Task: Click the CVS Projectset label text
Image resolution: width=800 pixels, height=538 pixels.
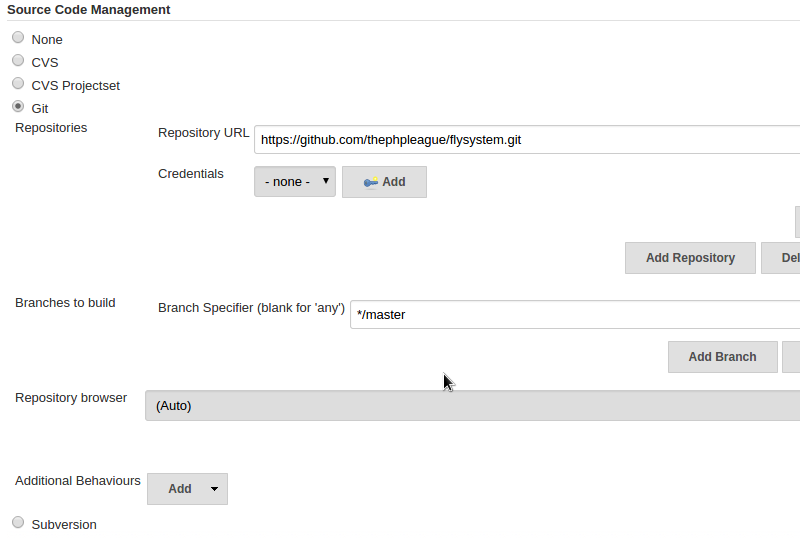Action: point(76,86)
